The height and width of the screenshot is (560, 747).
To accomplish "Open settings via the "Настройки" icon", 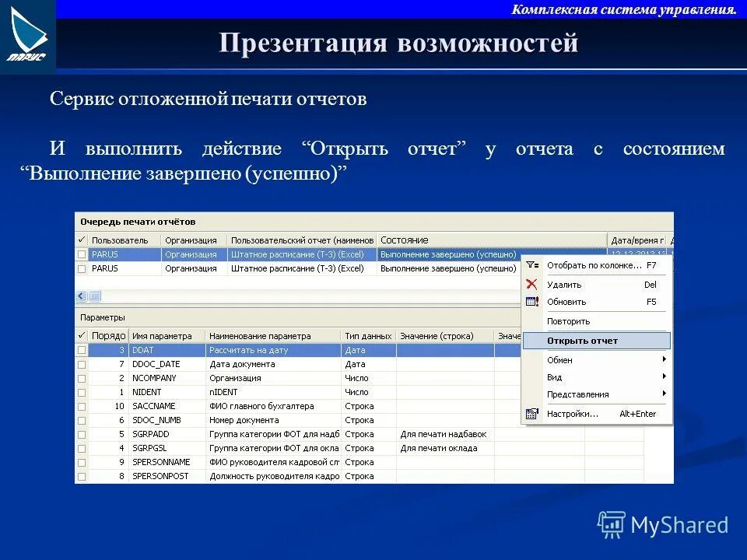I will click(x=532, y=413).
